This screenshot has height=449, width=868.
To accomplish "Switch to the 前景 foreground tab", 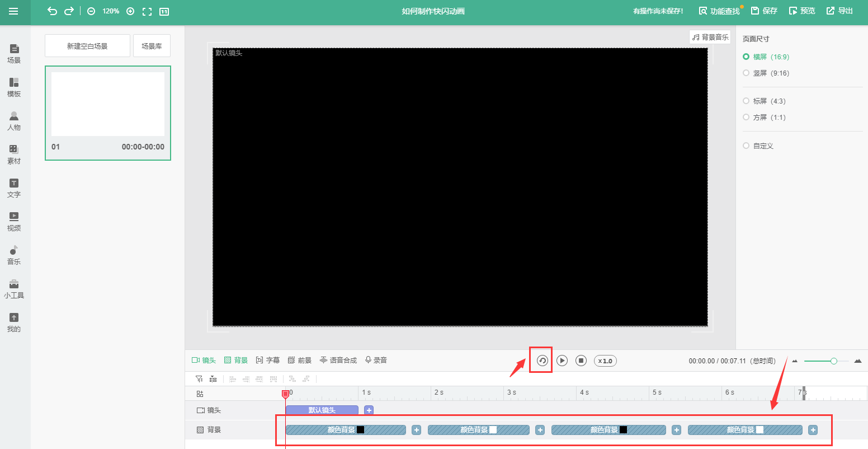I will pyautogui.click(x=300, y=361).
